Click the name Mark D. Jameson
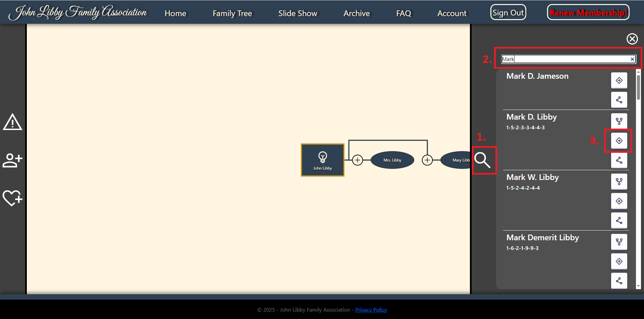 pyautogui.click(x=537, y=76)
